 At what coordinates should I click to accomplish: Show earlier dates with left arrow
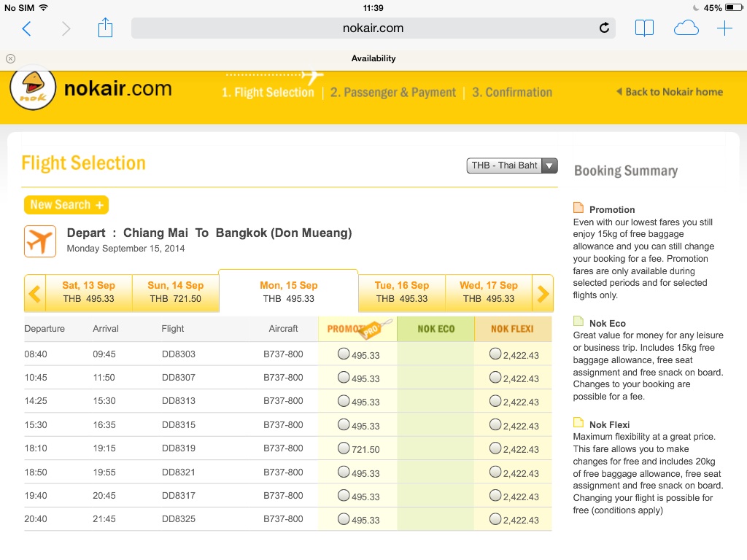point(35,293)
